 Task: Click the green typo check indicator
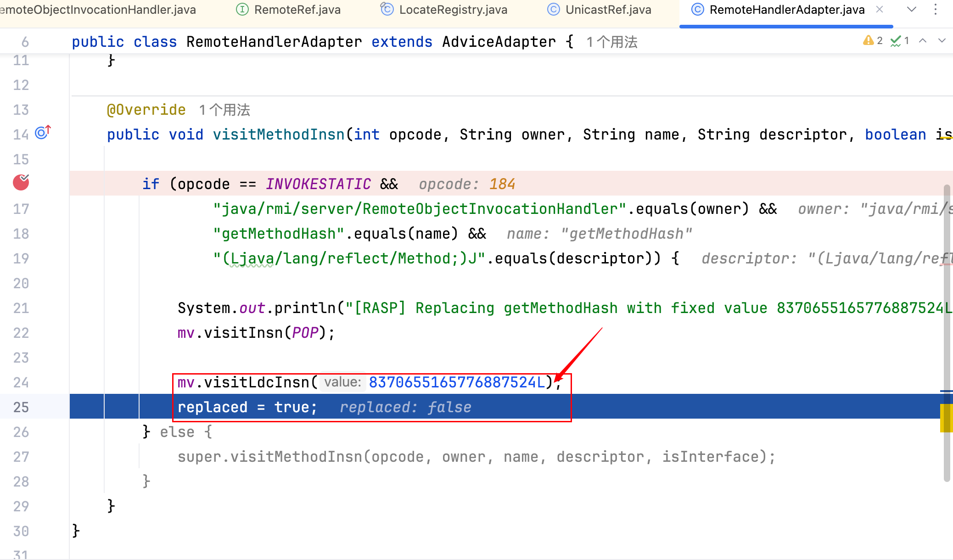pos(900,41)
